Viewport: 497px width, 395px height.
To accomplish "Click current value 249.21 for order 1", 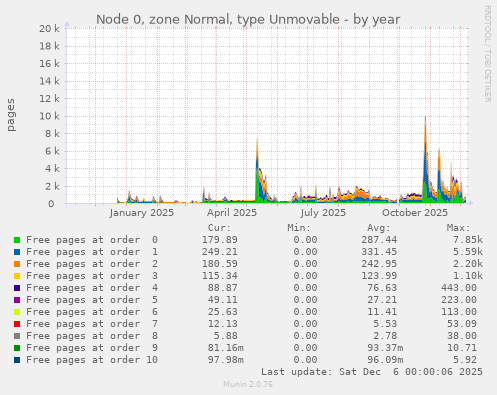I will [220, 252].
